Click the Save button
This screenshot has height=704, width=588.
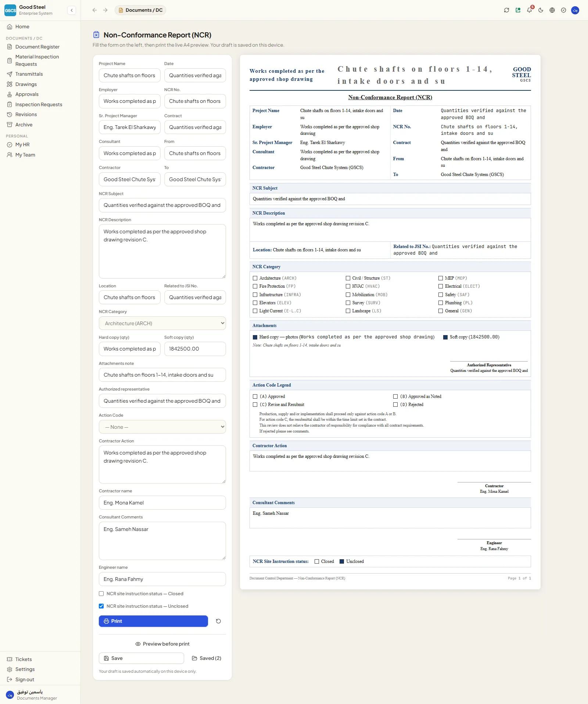[141, 658]
